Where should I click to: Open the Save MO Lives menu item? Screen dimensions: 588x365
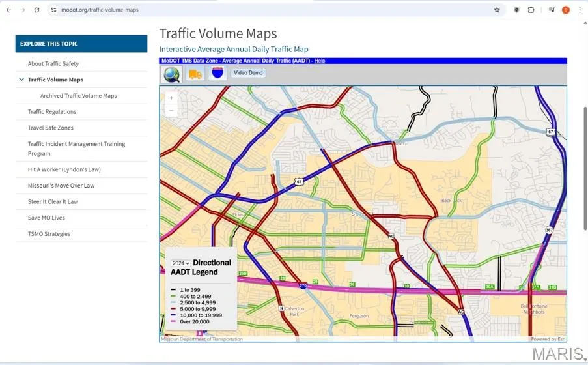(x=46, y=218)
